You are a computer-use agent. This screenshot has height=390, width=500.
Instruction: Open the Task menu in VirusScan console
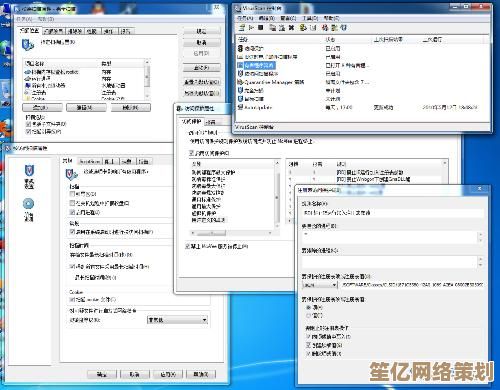tap(245, 18)
